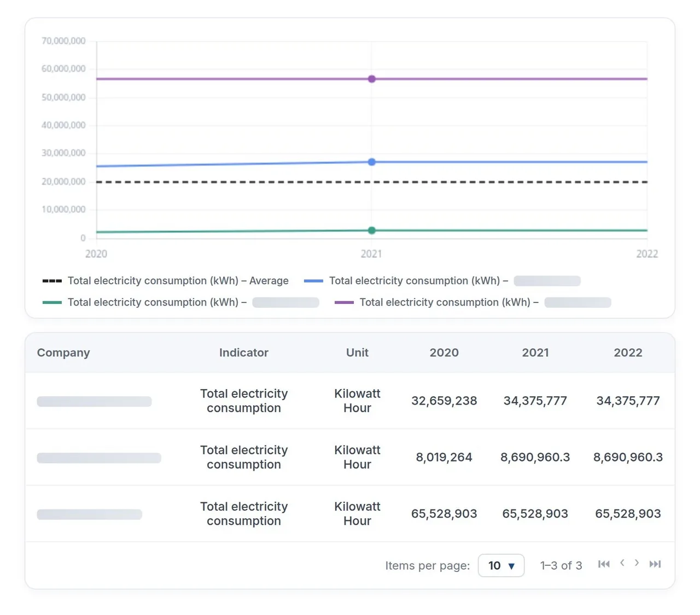Click the 70,000,000 y-axis label

click(63, 41)
